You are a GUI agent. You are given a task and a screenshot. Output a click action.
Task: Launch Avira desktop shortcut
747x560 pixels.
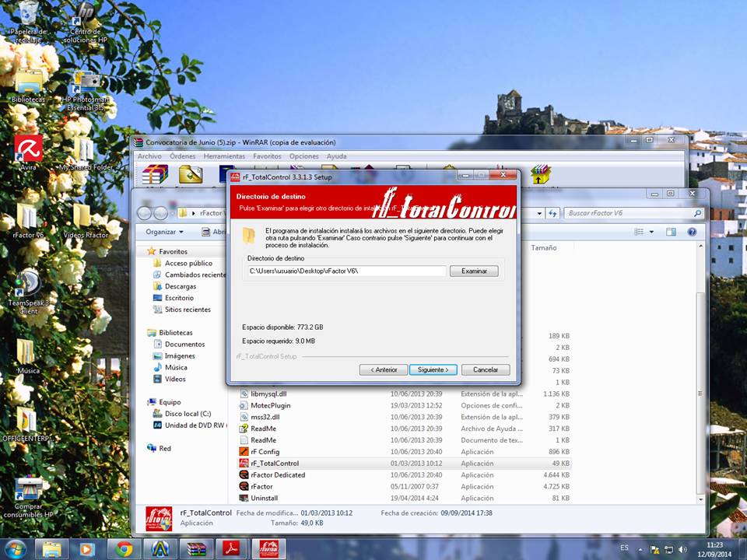(x=29, y=152)
